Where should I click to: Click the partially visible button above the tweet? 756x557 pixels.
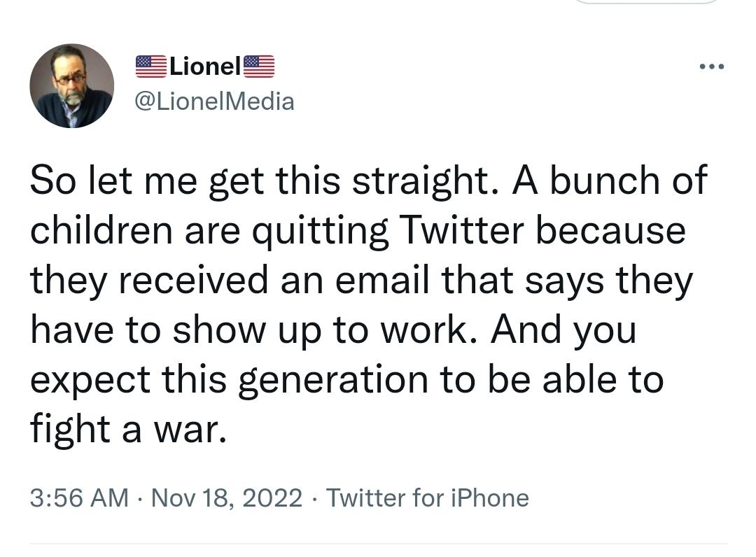click(x=647, y=2)
